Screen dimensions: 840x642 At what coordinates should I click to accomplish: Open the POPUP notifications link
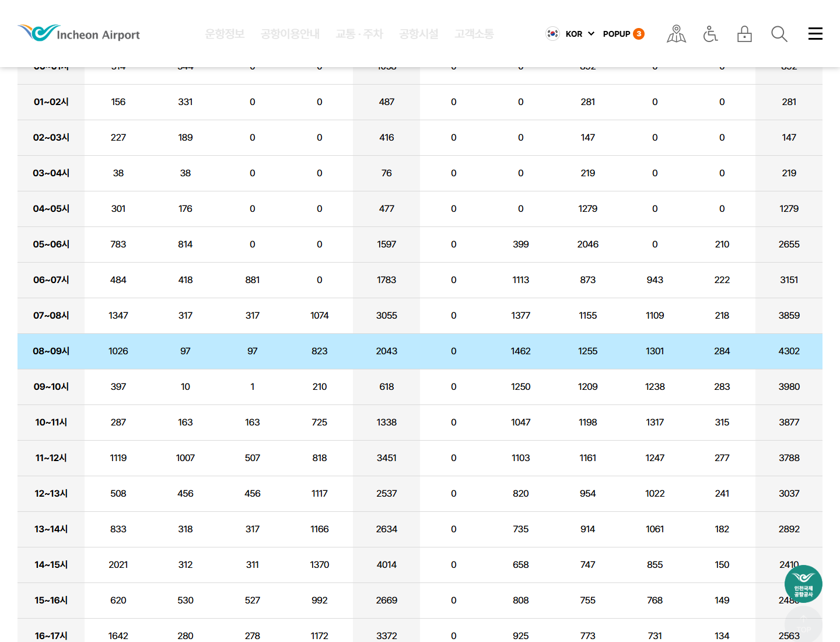[624, 34]
